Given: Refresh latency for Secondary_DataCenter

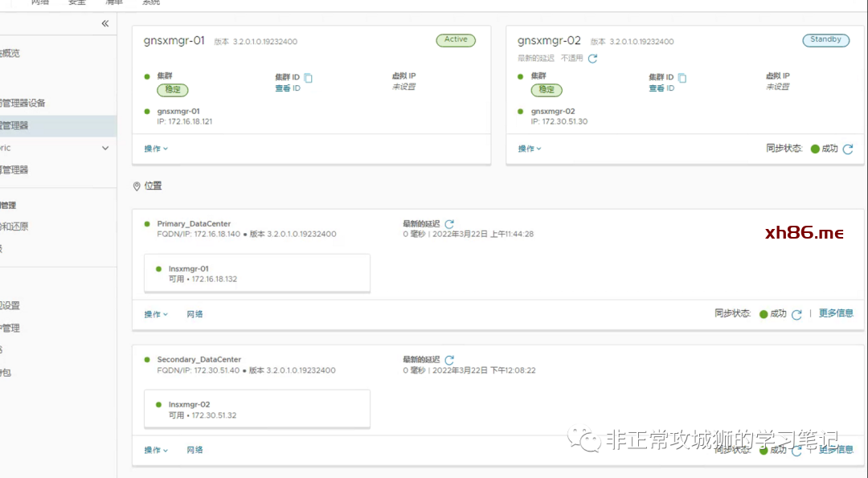Looking at the screenshot, I should (x=449, y=360).
